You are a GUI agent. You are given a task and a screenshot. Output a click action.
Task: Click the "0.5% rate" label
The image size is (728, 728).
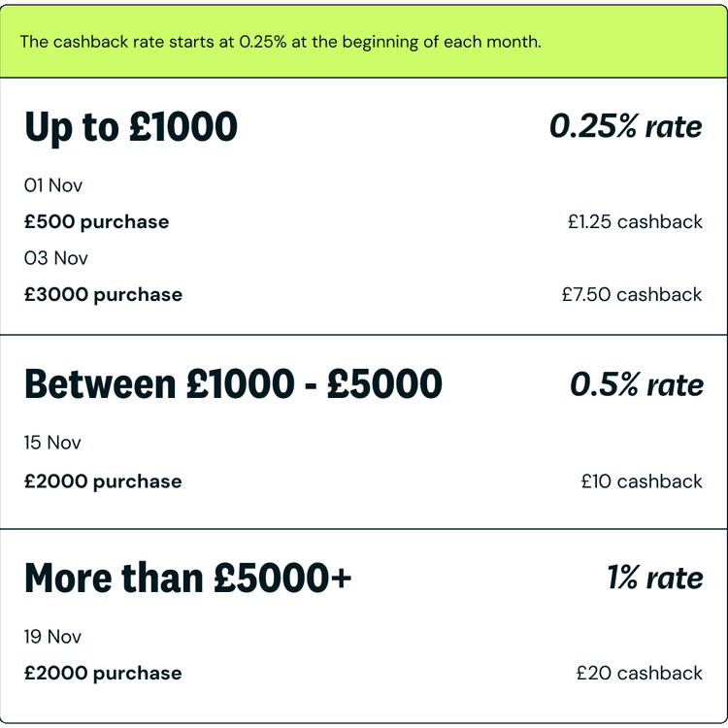point(636,384)
